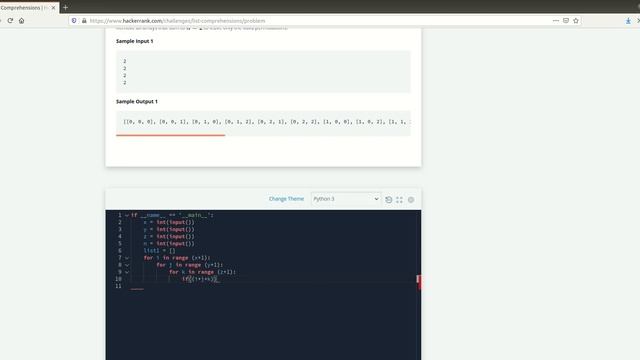The image size is (640, 360).
Task: Open tracking protection shield info
Action: 74,20
